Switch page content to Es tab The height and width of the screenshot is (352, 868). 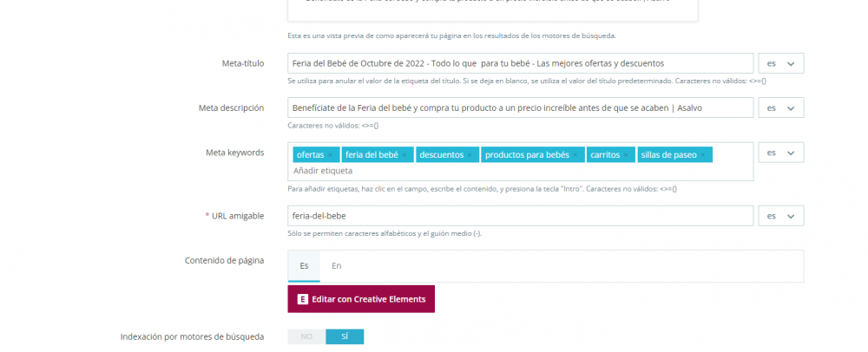[x=304, y=266]
